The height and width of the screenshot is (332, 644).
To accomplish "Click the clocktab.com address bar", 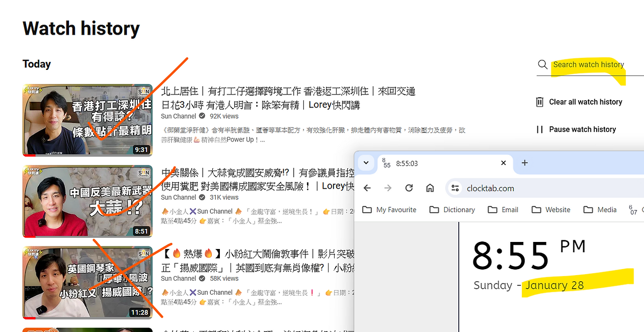I will coord(545,188).
